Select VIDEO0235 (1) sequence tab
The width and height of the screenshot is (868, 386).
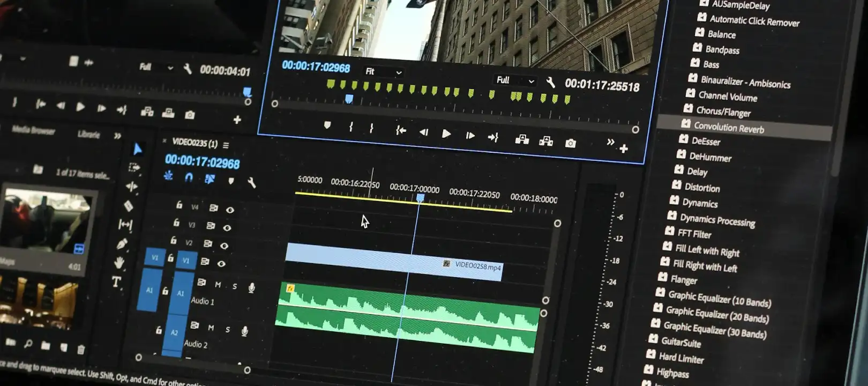pos(194,143)
